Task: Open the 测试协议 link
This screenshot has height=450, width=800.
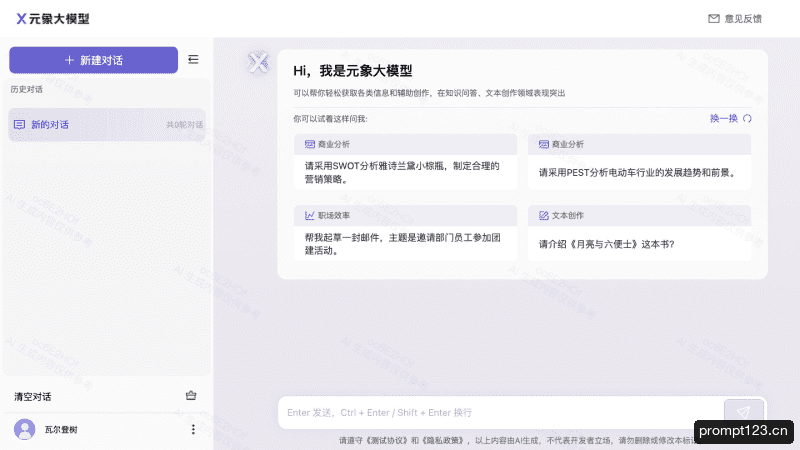Action: 386,440
